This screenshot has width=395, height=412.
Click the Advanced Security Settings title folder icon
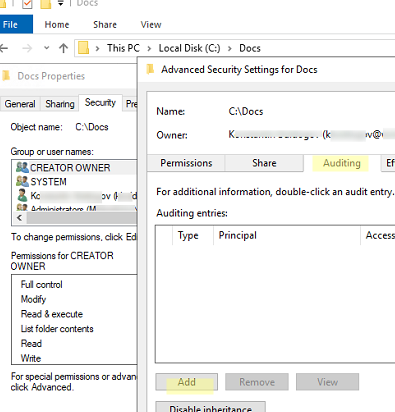pos(150,69)
